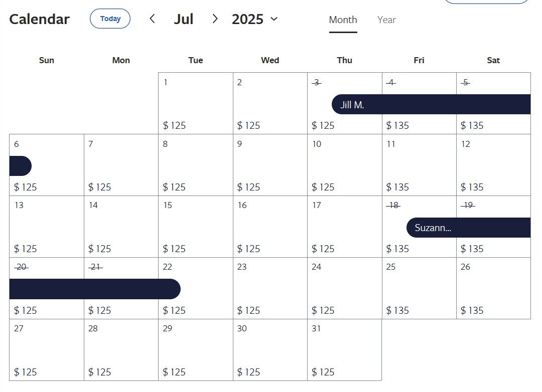The height and width of the screenshot is (392, 542).
Task: Advance to next month with right arrow
Action: (215, 19)
